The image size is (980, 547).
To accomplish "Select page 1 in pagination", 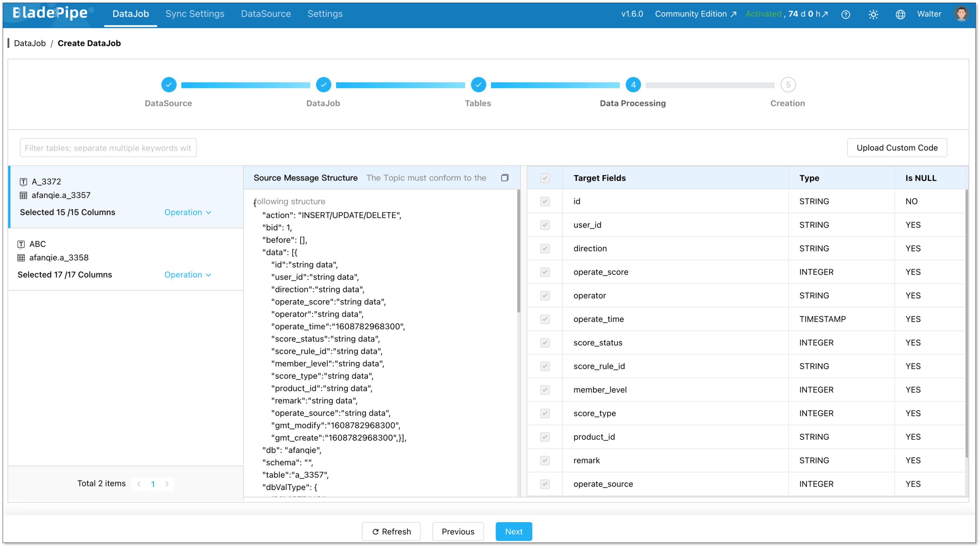I will pos(153,483).
